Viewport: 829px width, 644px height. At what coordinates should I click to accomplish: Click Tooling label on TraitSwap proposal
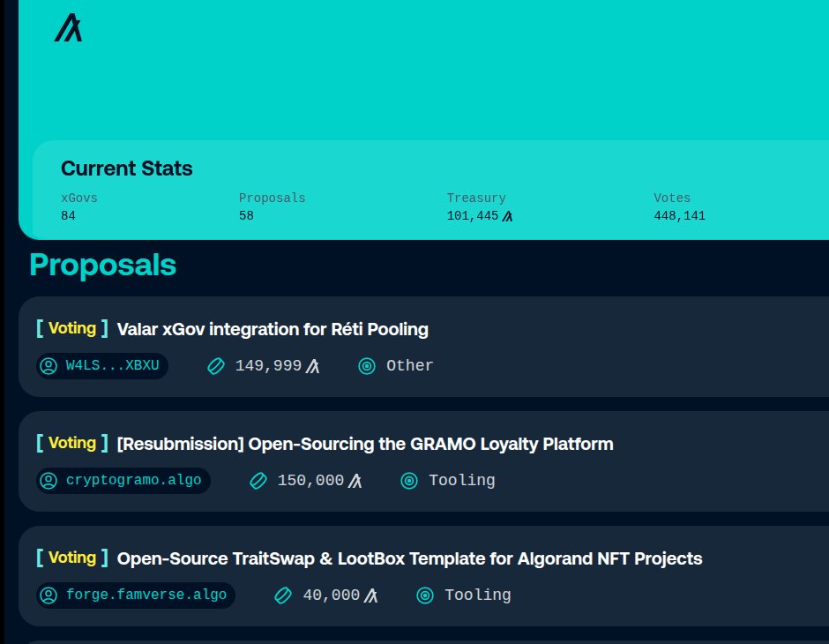(x=478, y=595)
